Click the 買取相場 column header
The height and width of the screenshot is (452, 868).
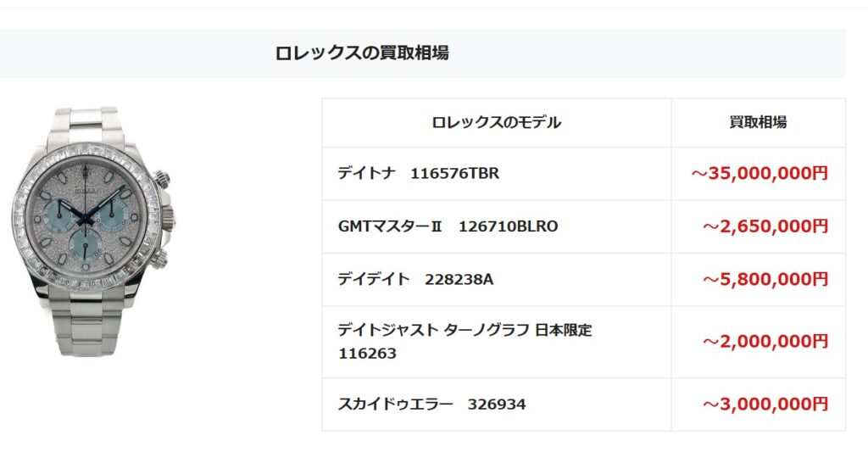click(758, 122)
